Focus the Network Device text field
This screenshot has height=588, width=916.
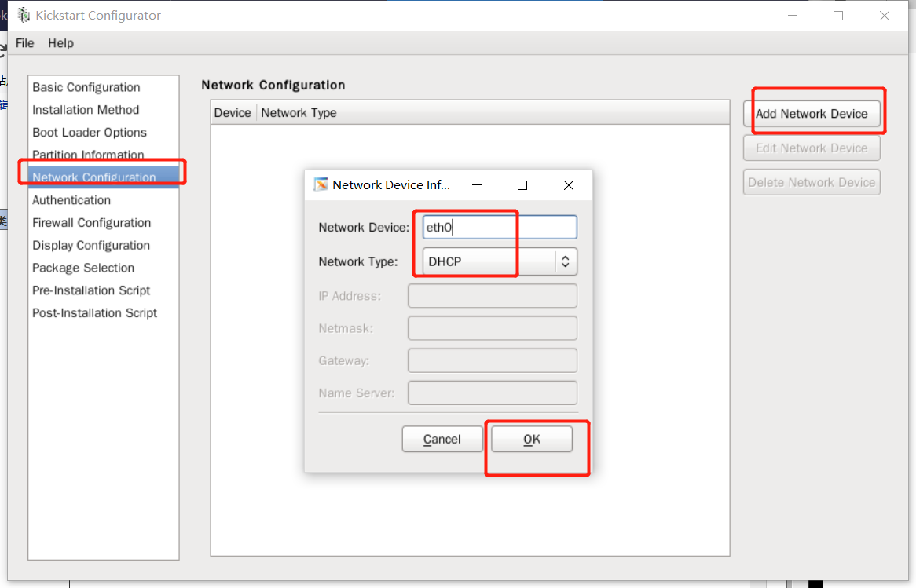500,227
